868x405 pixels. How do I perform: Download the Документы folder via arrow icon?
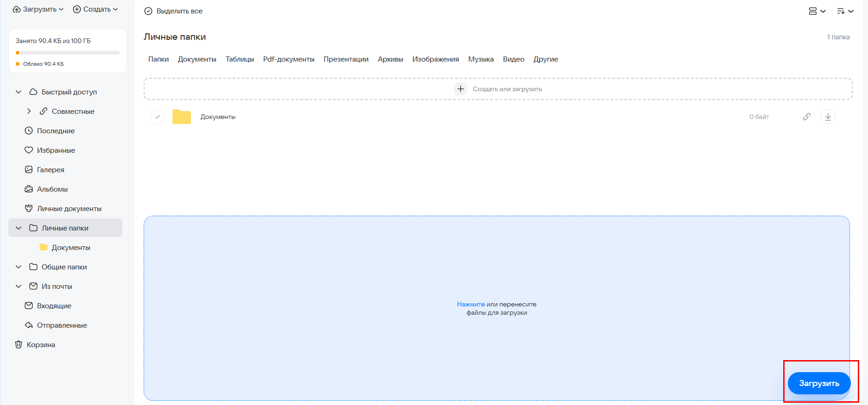[828, 117]
